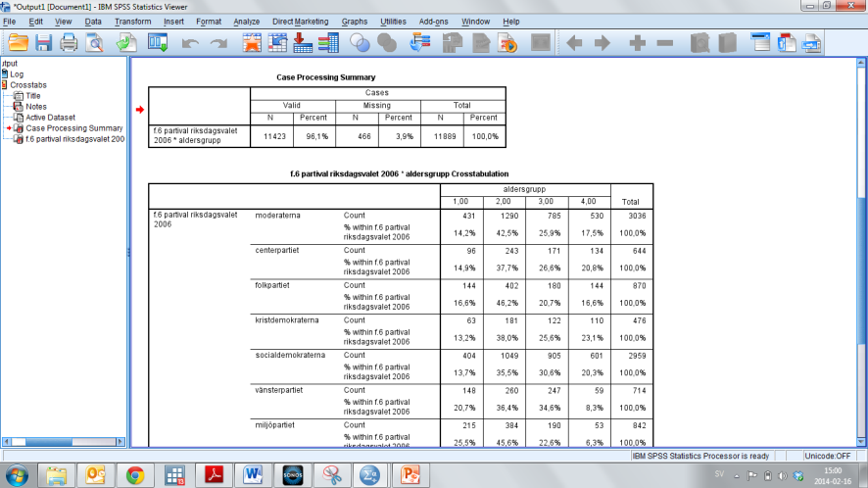Image resolution: width=868 pixels, height=488 pixels.
Task: Click the Missing N value 466
Action: point(364,136)
